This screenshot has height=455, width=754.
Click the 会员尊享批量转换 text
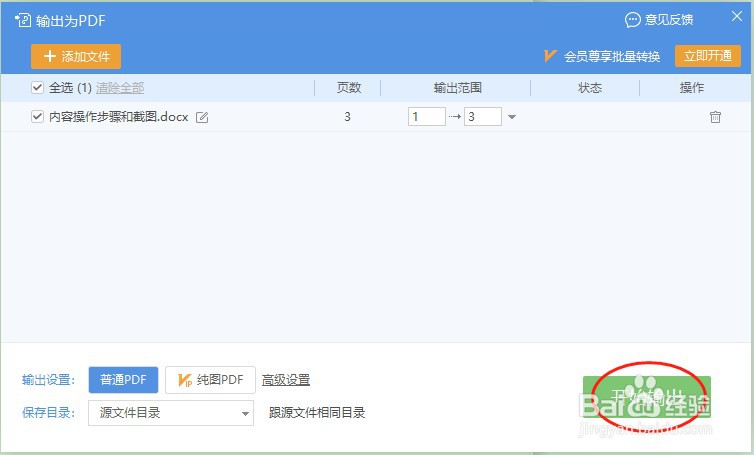(612, 57)
